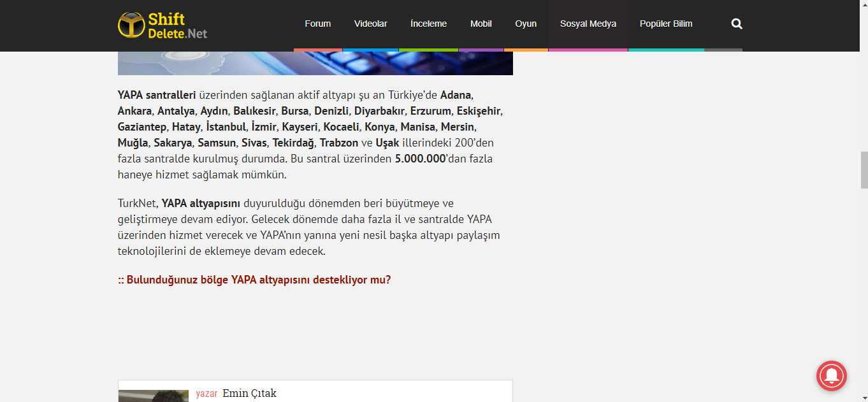Open the search magnifier icon
This screenshot has height=402, width=868.
click(737, 24)
